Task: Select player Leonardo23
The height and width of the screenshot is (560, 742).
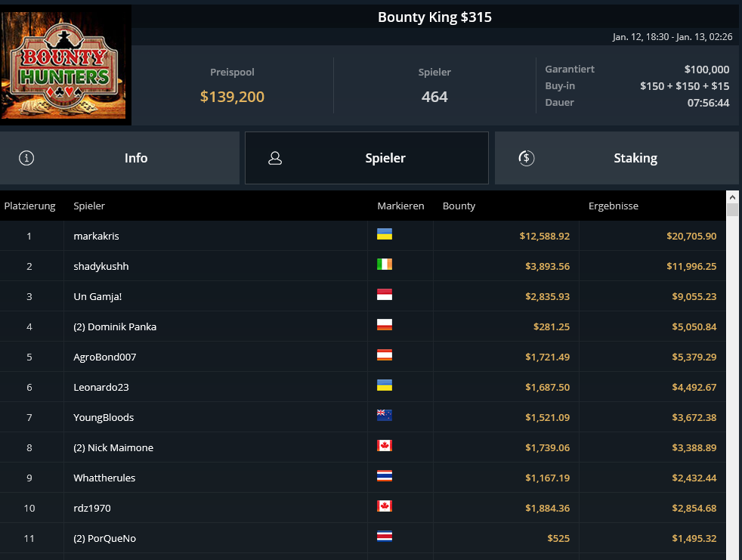Action: tap(100, 387)
